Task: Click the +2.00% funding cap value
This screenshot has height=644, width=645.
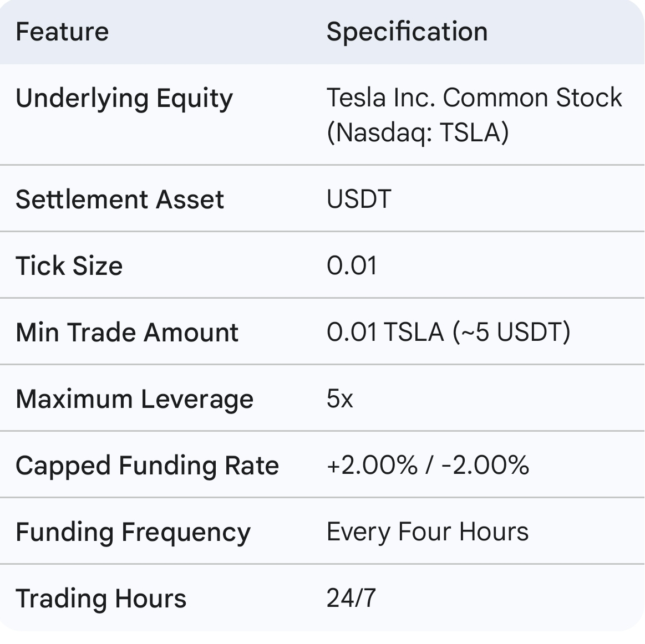Action: click(x=372, y=465)
